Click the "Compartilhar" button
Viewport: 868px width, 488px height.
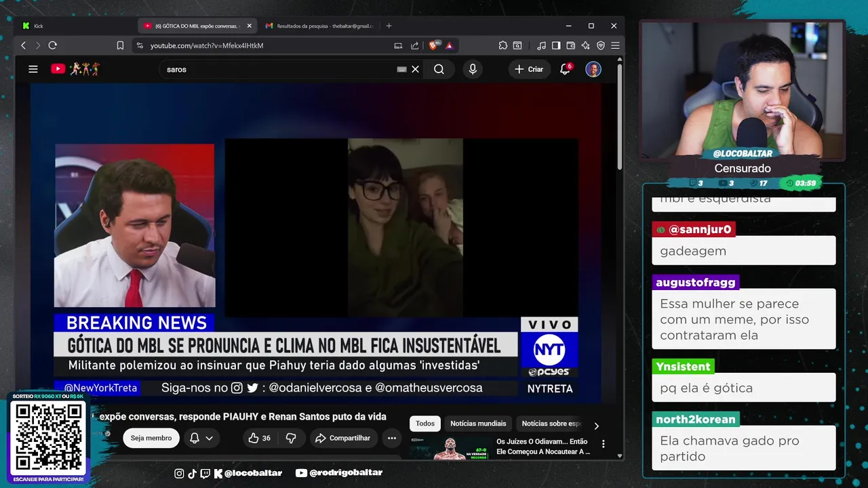coord(344,438)
